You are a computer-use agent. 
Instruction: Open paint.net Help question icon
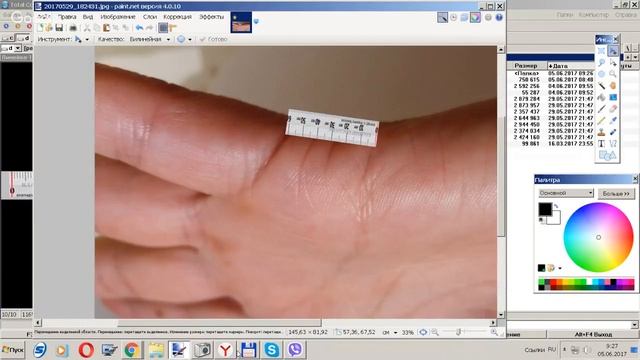(x=499, y=18)
